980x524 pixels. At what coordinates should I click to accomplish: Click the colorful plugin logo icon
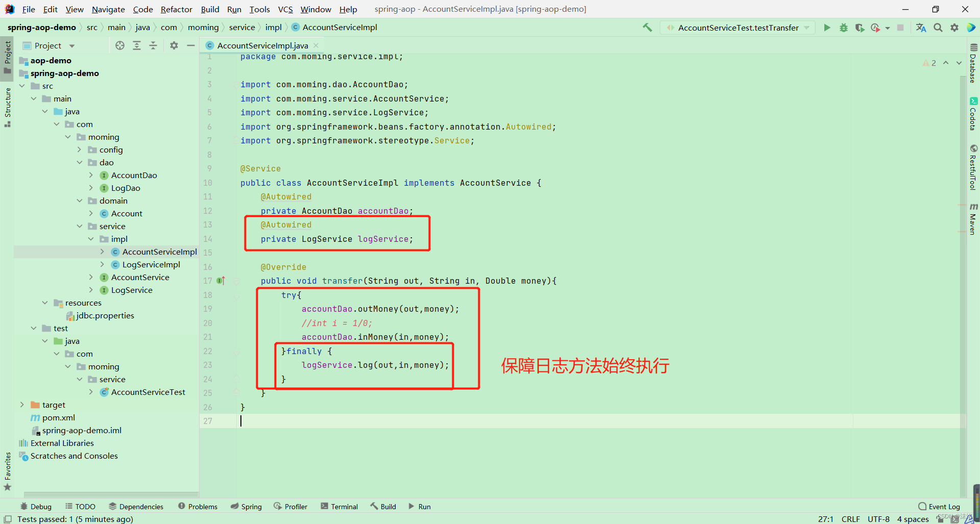coord(971,28)
